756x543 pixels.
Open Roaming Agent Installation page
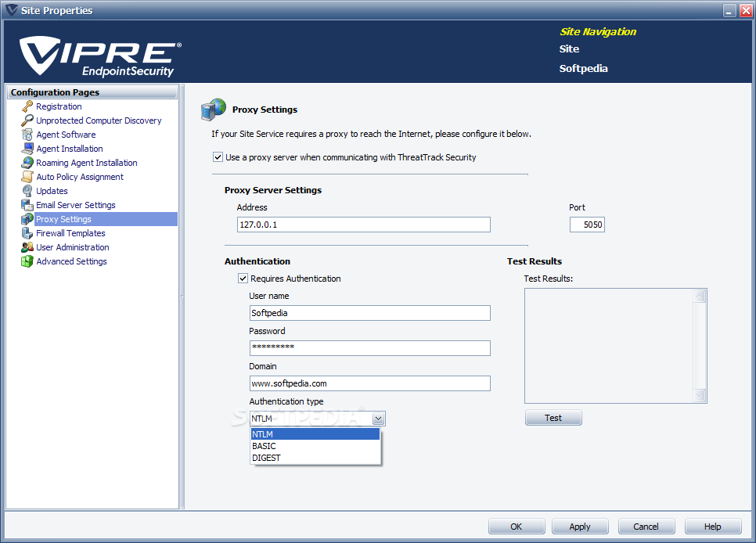(87, 163)
